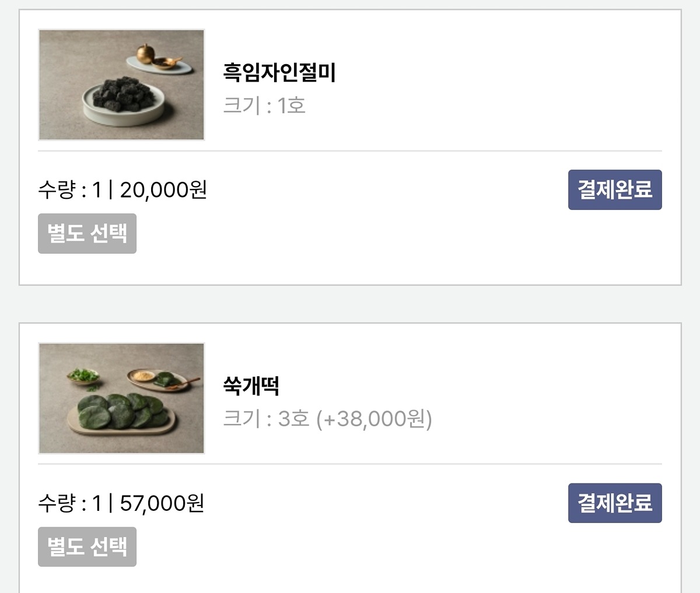The height and width of the screenshot is (593, 700).
Task: Click the 20,000원 price
Action: pyautogui.click(x=163, y=190)
